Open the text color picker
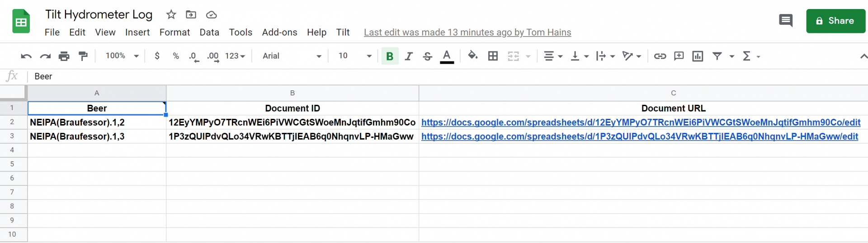 tap(447, 56)
